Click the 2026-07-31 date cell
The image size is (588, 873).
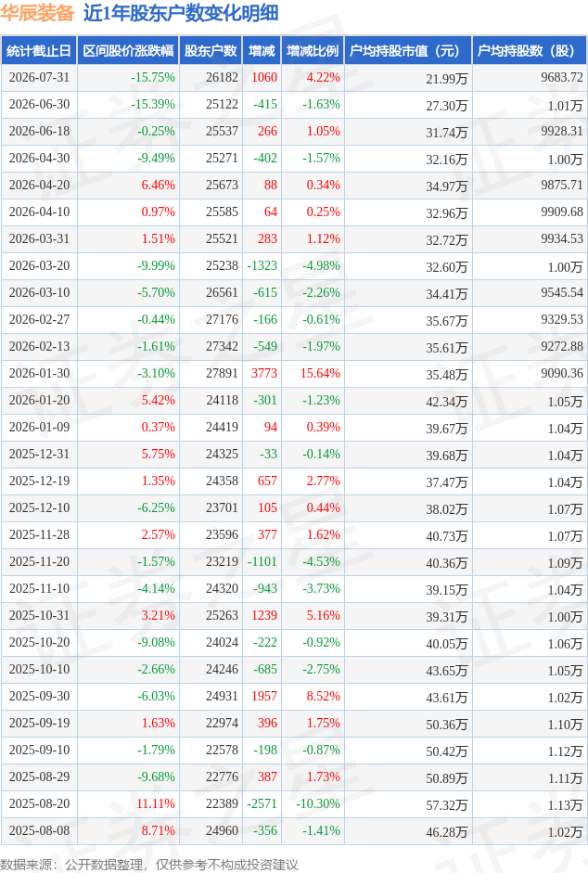(39, 77)
